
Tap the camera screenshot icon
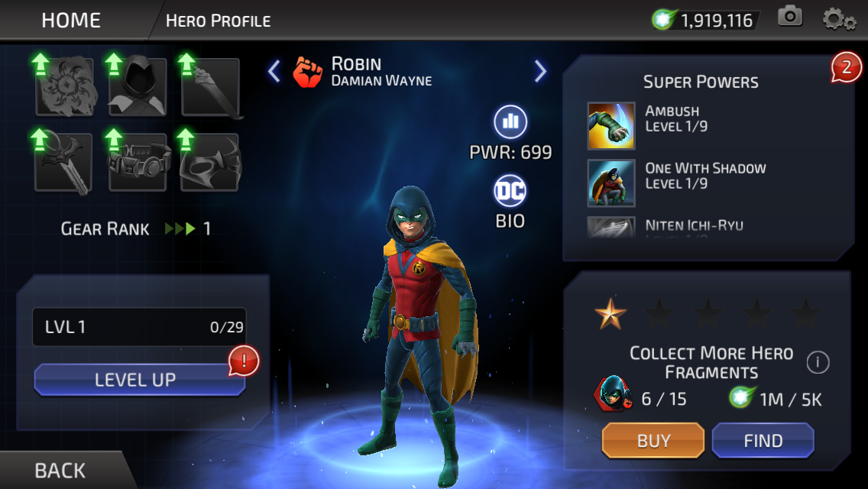point(790,17)
